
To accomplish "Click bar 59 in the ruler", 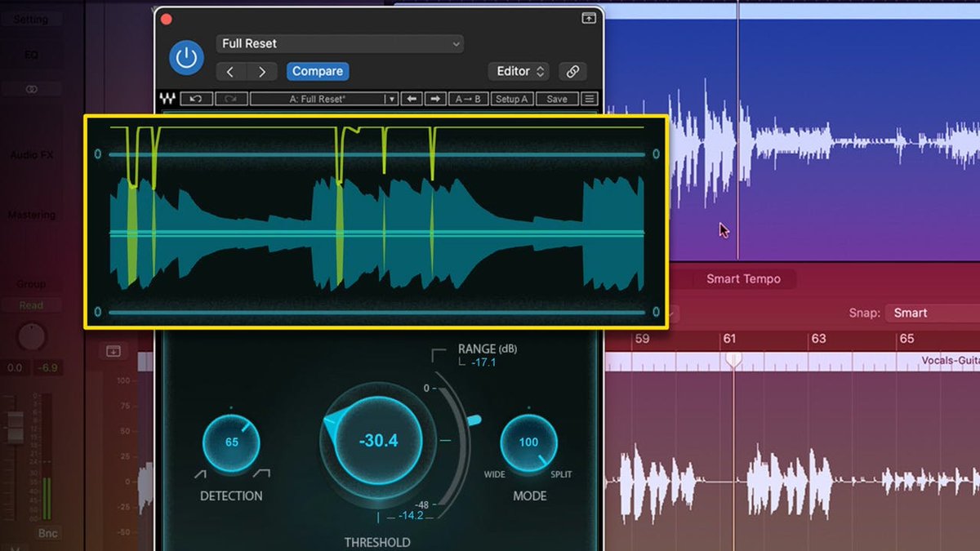I will coord(642,338).
